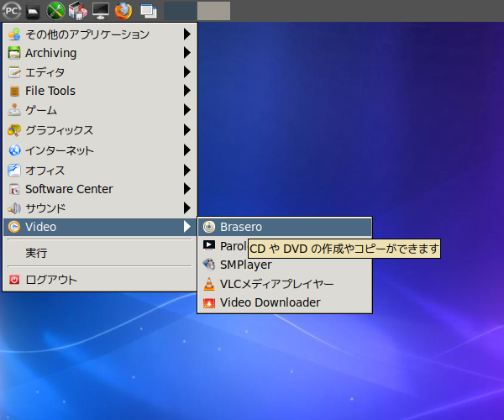Click the インターネット globe icon
This screenshot has width=504, height=420.
(14, 150)
